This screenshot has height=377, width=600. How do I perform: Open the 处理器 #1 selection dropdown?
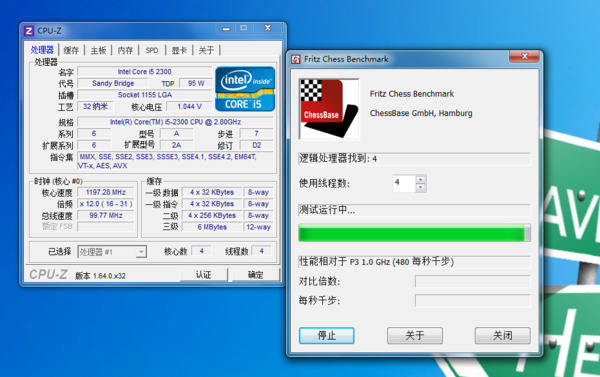click(x=112, y=251)
